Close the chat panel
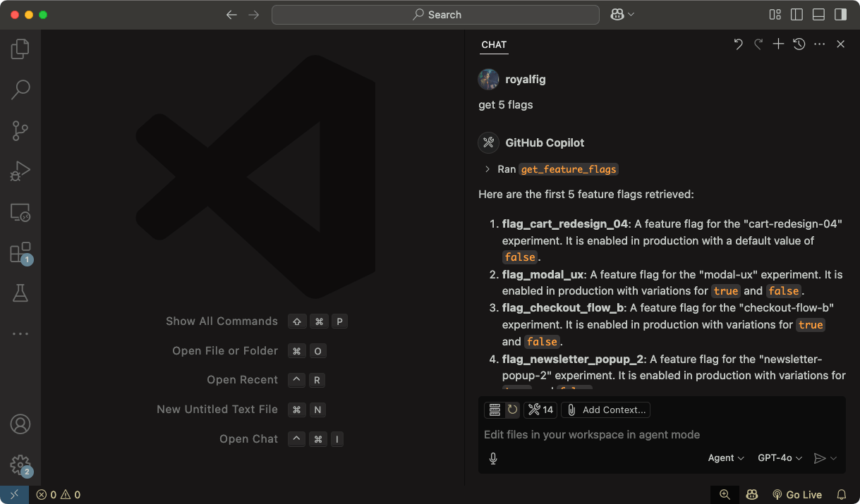The height and width of the screenshot is (504, 860). pyautogui.click(x=840, y=44)
